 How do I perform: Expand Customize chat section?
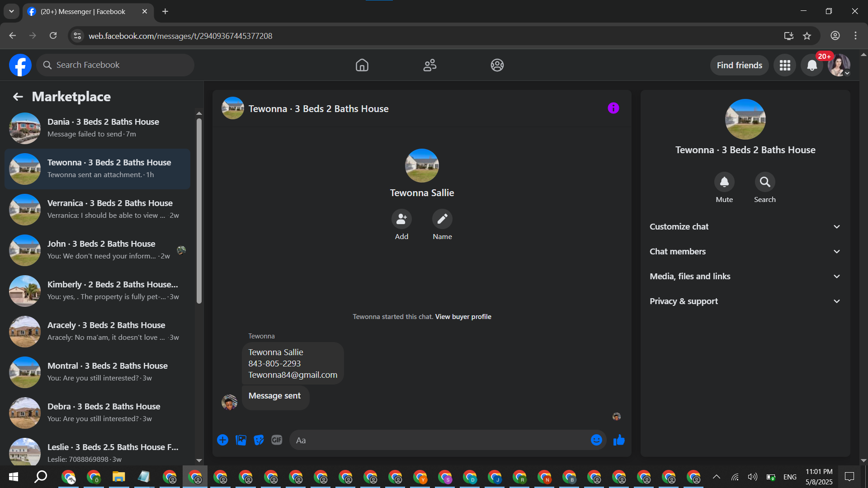coord(745,227)
